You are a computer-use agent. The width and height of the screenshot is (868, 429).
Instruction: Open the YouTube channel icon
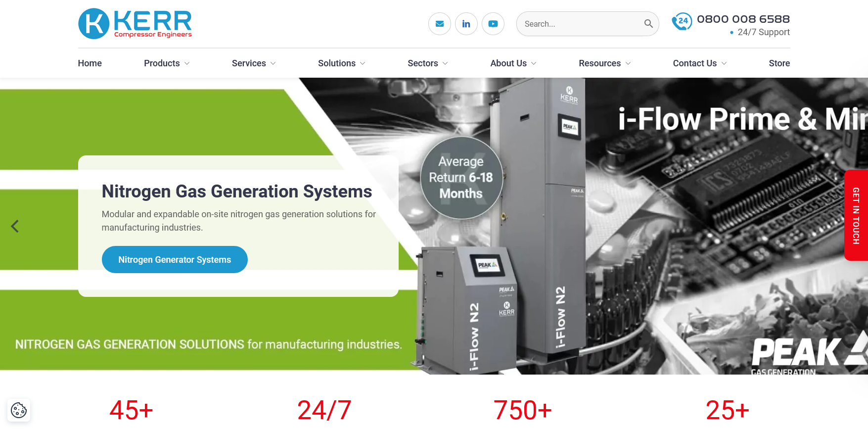(x=493, y=24)
